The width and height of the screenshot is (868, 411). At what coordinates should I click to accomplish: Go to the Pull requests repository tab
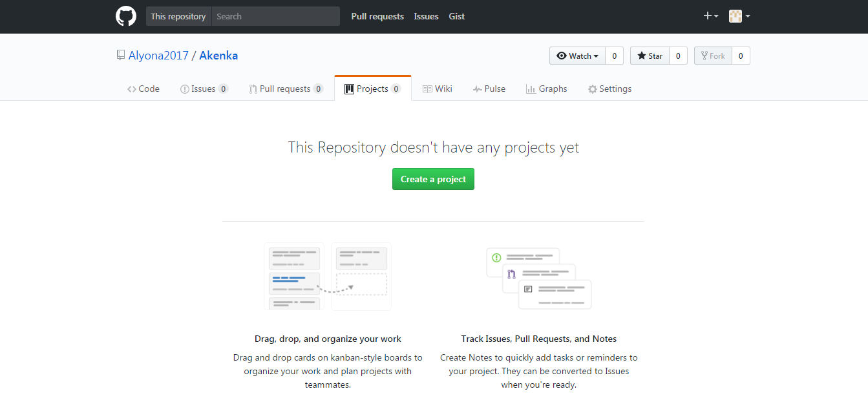(286, 89)
